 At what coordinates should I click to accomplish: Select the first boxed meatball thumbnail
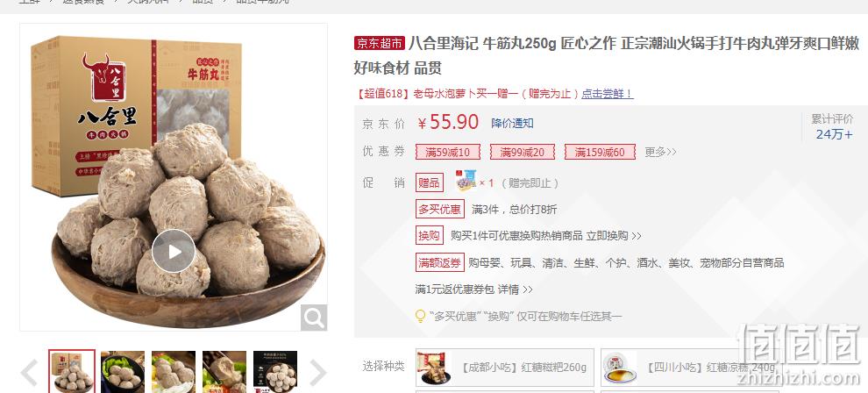72,371
